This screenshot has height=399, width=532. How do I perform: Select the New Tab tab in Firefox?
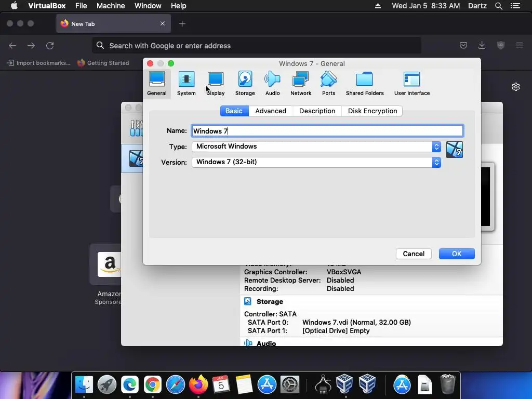[x=113, y=24]
